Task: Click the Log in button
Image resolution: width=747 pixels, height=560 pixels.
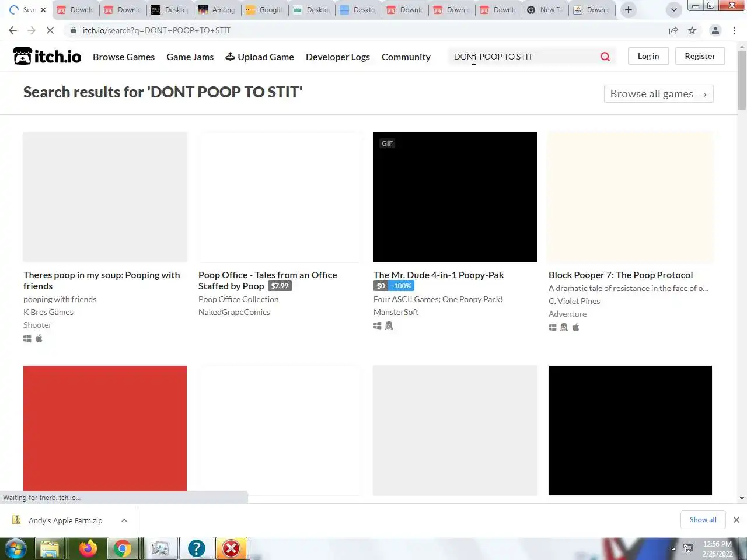Action: click(x=648, y=56)
